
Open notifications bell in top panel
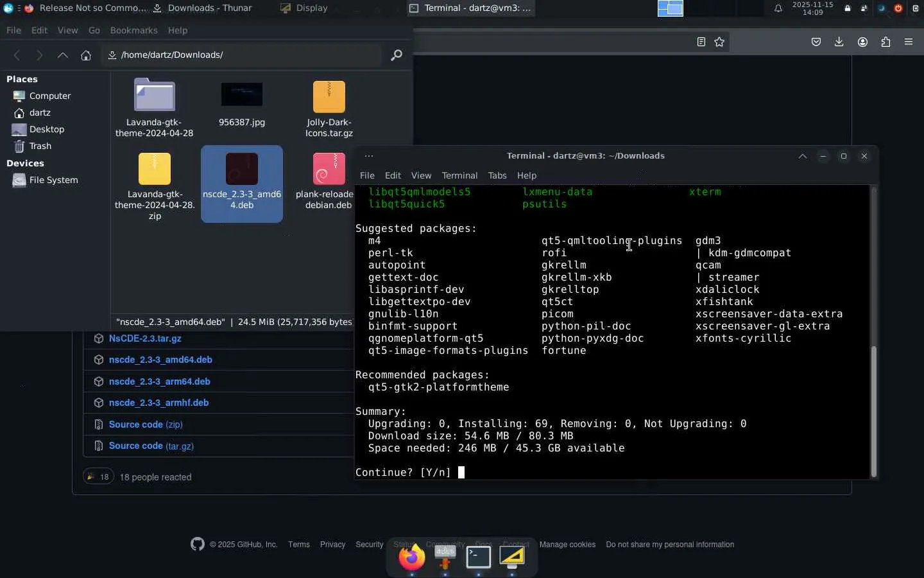point(778,8)
